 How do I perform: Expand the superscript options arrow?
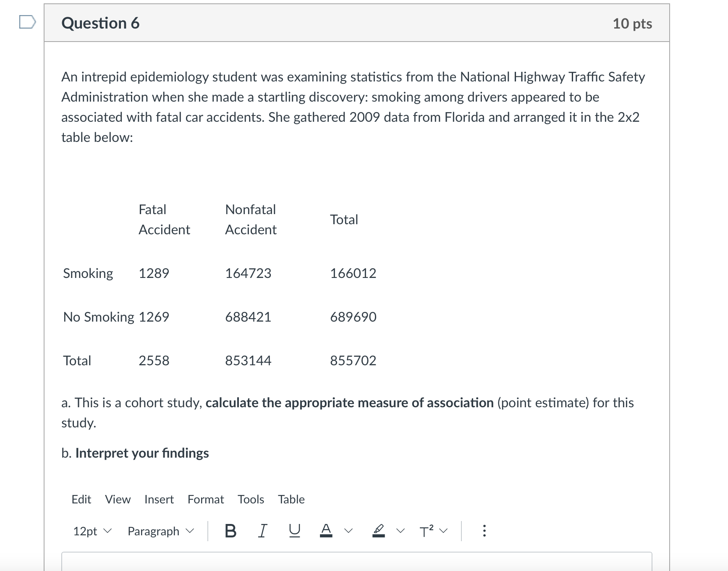click(443, 531)
